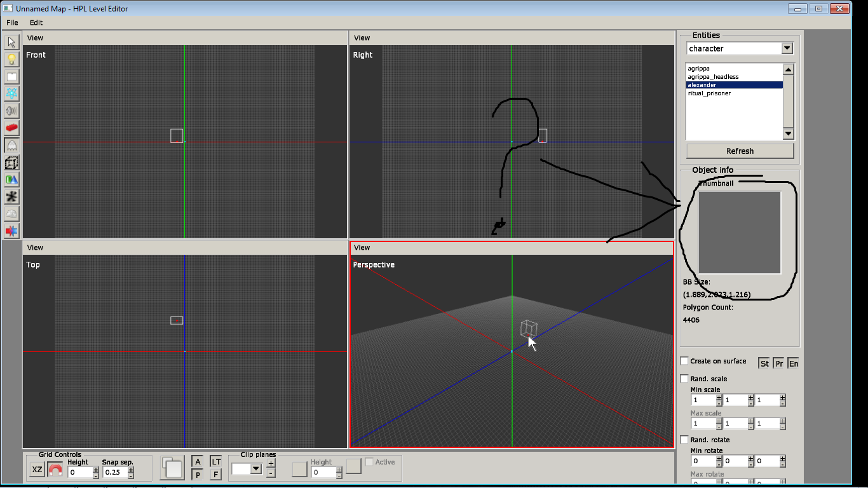868x488 pixels.
Task: Select the arrow Select tool
Action: tap(11, 43)
